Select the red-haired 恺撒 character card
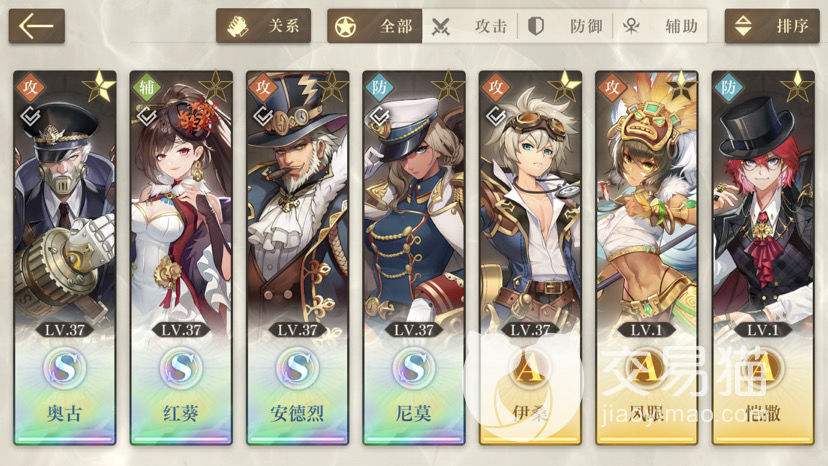 [763, 258]
